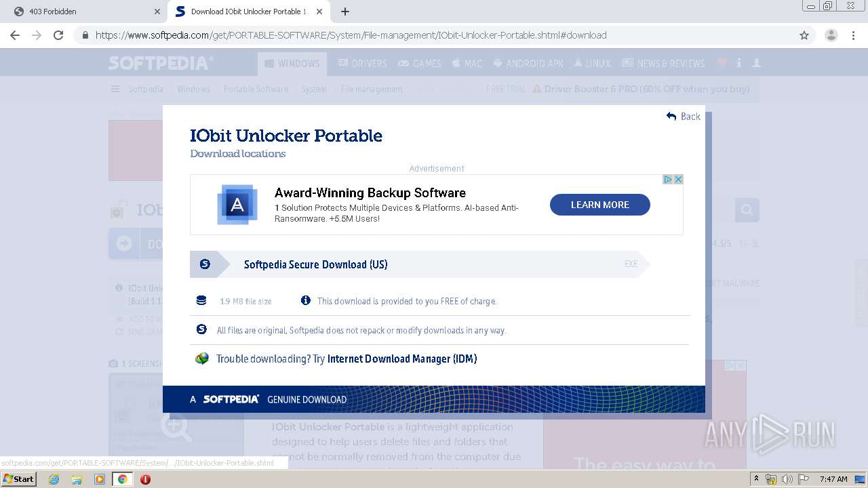Screen dimensions: 868x488
Task: Open the hamburger menu beside the Softpedia breadcrumb
Action: coord(115,89)
